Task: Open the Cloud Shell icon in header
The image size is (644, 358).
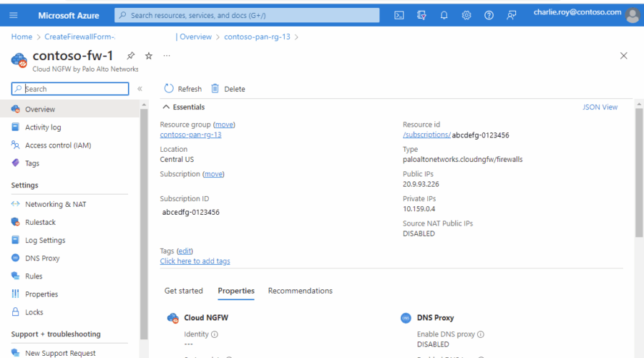Action: (399, 15)
